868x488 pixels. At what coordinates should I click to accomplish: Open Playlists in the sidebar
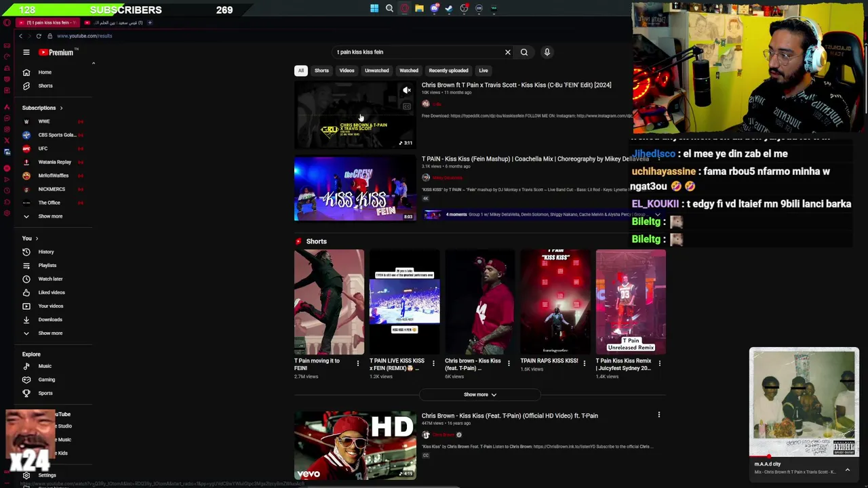[x=47, y=266]
